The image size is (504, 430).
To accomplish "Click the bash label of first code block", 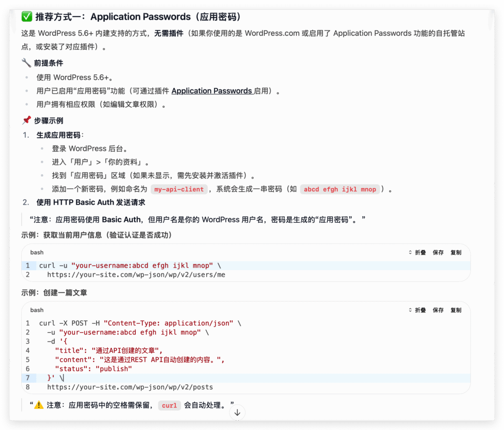I will (x=37, y=252).
